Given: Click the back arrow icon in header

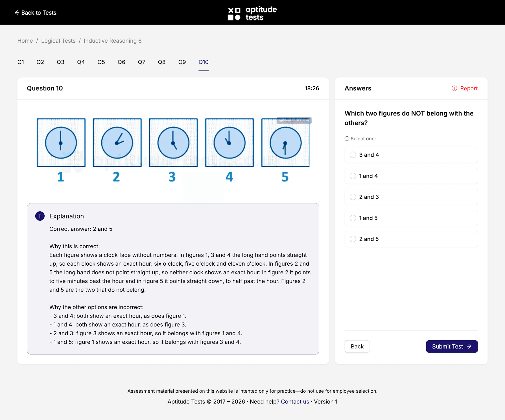Looking at the screenshot, I should tap(17, 13).
